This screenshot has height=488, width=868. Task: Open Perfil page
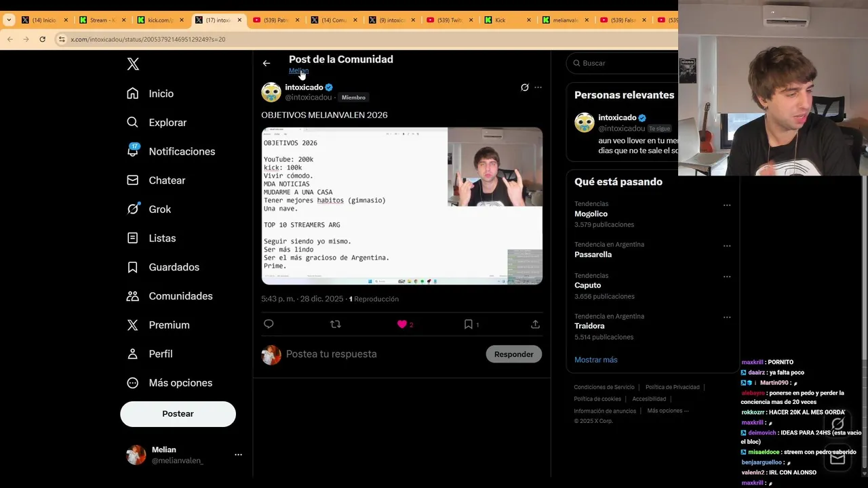tap(150, 354)
